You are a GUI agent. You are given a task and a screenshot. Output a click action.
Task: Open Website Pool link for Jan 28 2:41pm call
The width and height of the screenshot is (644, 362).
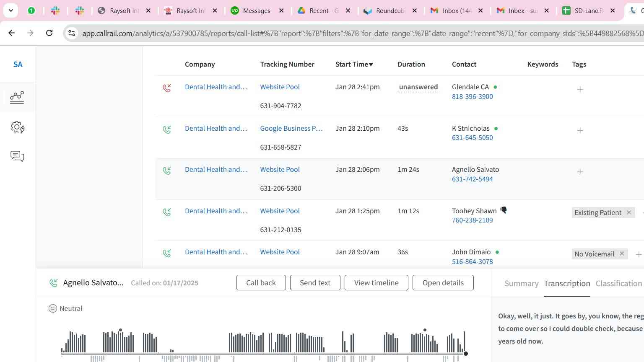point(280,87)
